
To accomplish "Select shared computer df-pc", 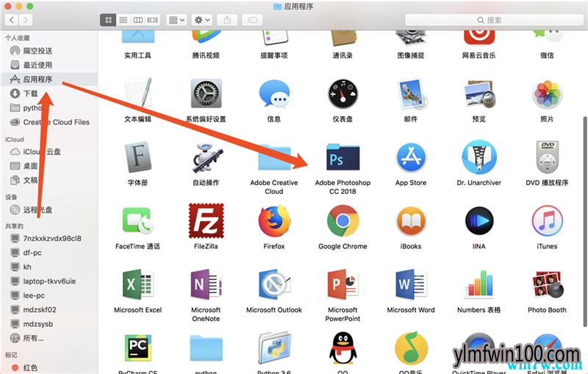I will [49, 253].
